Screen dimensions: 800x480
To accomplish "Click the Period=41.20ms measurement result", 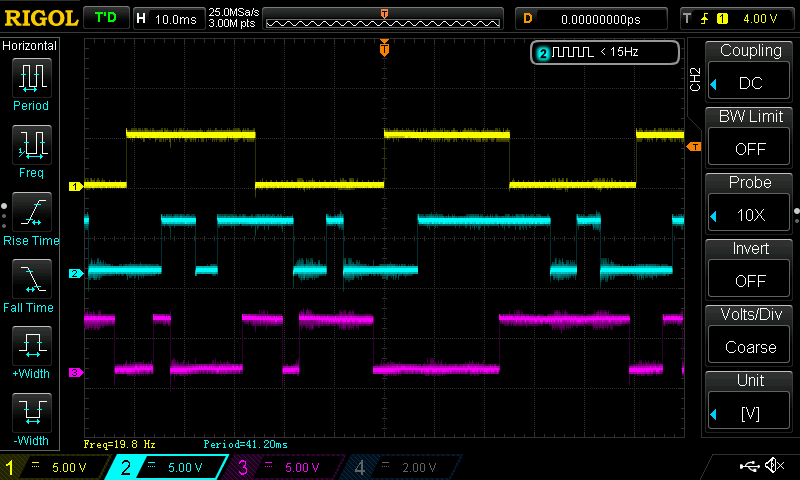I will coord(245,444).
